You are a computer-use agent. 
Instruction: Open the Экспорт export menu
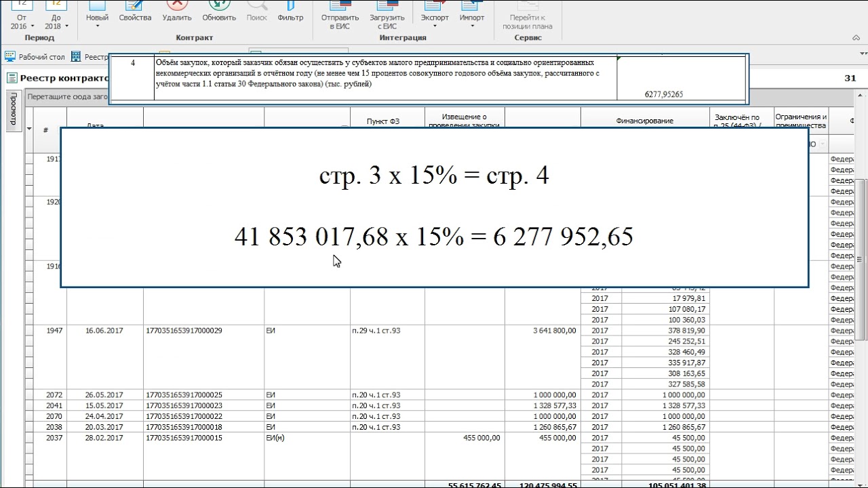coord(435,15)
